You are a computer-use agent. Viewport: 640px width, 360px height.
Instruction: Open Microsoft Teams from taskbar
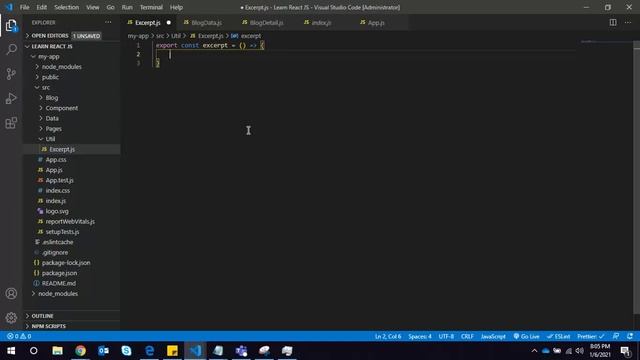pos(241,351)
